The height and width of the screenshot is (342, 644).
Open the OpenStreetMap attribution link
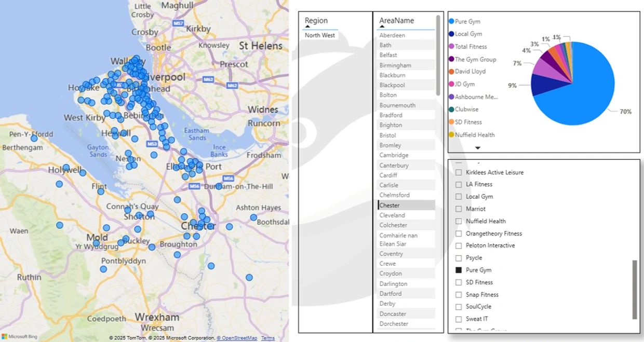237,338
